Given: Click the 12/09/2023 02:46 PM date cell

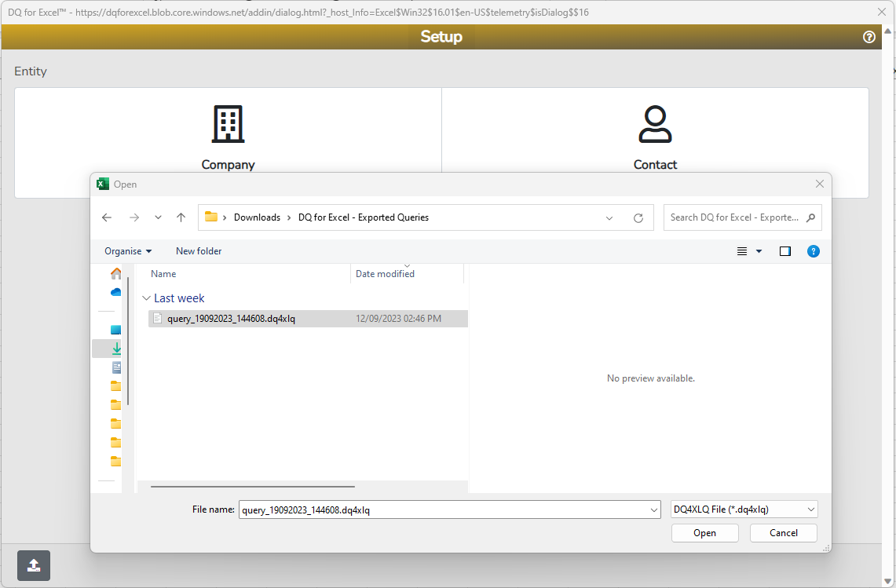Looking at the screenshot, I should pos(398,319).
